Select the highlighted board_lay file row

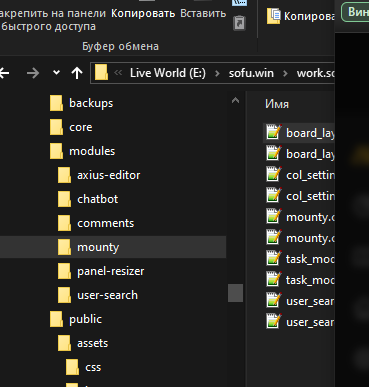pos(299,133)
